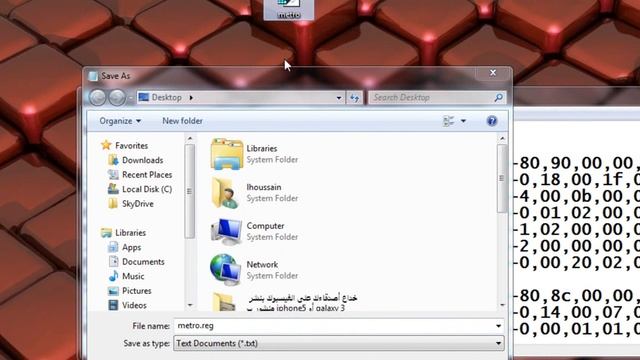Click the Forward navigation arrow button
The image size is (640, 360).
pos(117,98)
